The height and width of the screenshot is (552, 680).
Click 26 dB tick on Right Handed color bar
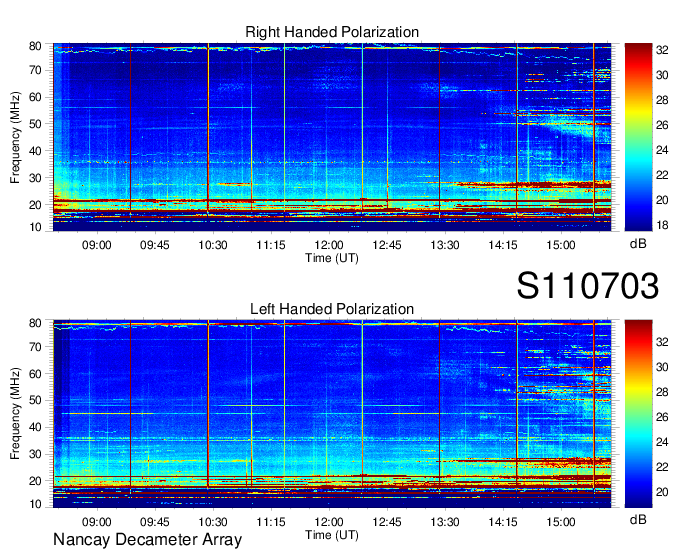point(662,125)
